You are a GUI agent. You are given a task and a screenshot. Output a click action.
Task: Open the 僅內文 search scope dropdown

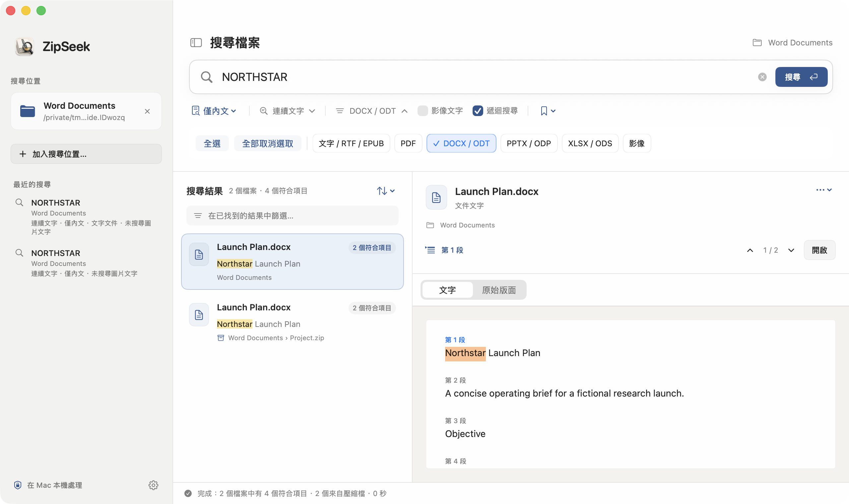(214, 111)
